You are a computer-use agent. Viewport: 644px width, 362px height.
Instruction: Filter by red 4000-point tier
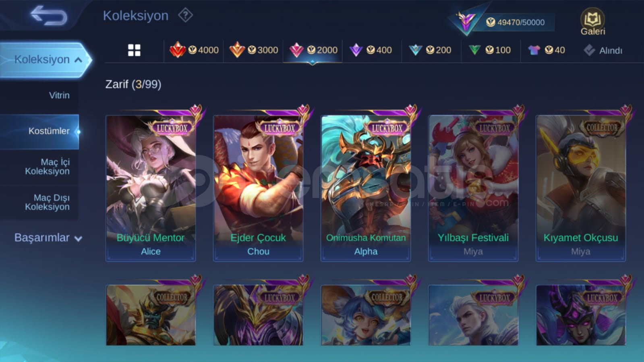click(x=194, y=50)
